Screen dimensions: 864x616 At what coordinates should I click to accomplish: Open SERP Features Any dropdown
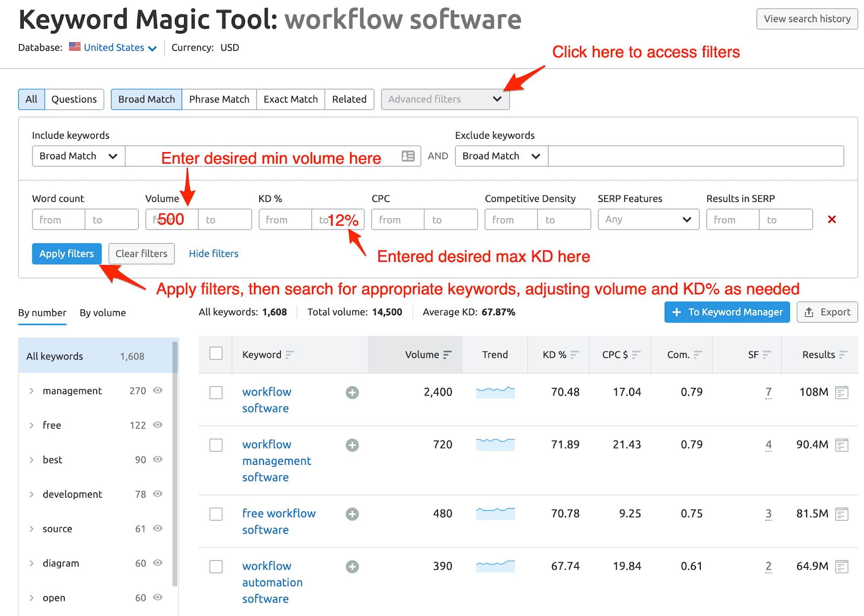[x=648, y=219]
